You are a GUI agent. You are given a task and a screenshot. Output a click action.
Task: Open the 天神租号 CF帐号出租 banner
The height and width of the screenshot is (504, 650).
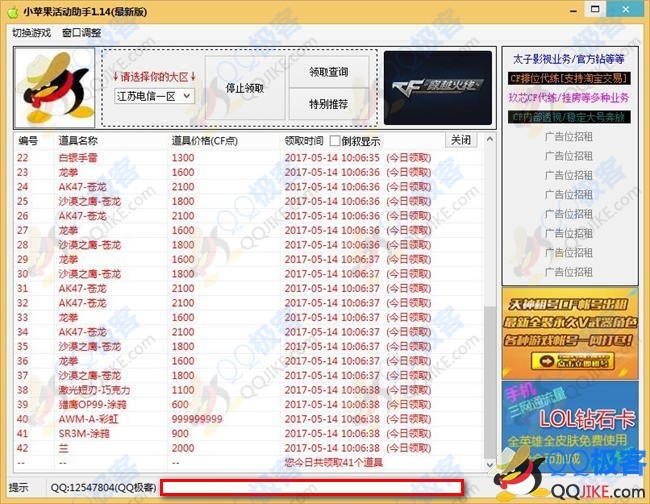[x=570, y=333]
